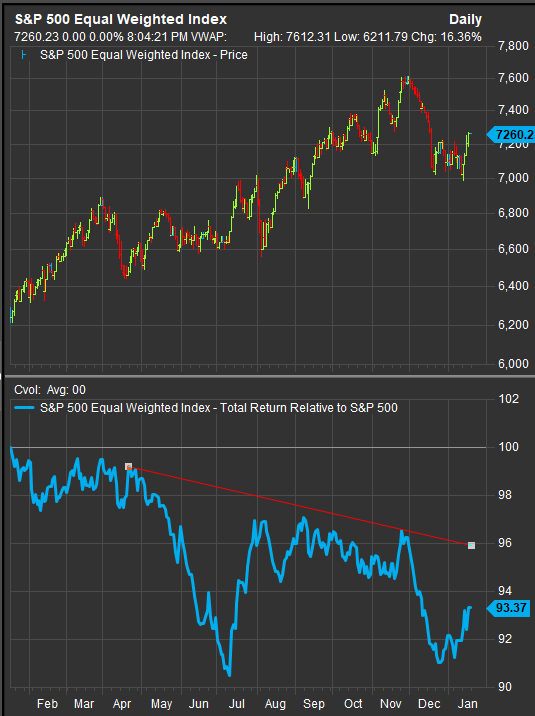
Task: Select the 'S&P 500 Equal Weighted Index - Price' legend
Action: click(143, 55)
